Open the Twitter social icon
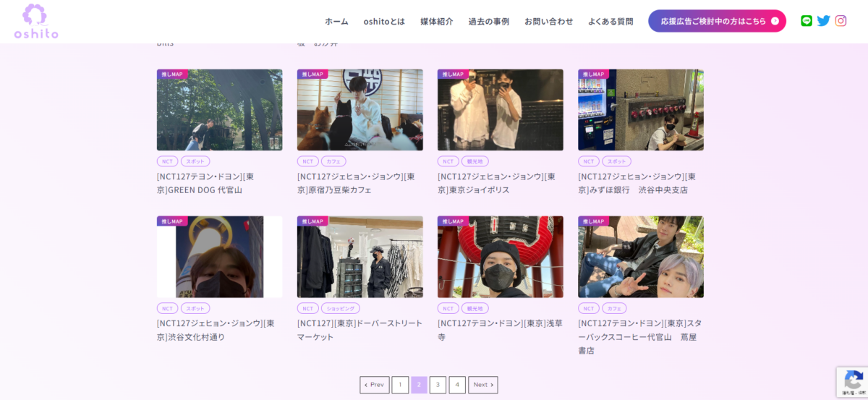This screenshot has width=868, height=400. click(x=823, y=21)
